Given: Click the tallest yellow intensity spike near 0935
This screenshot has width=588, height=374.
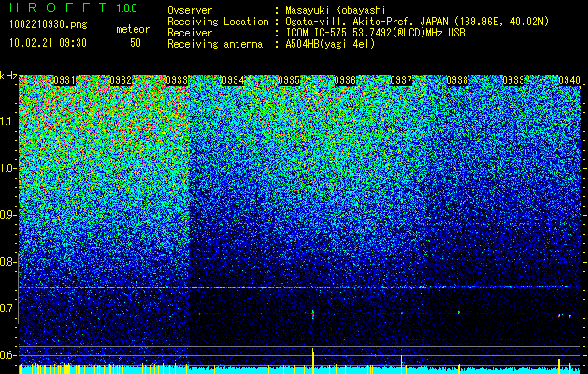Looking at the screenshot, I should pyautogui.click(x=313, y=361).
